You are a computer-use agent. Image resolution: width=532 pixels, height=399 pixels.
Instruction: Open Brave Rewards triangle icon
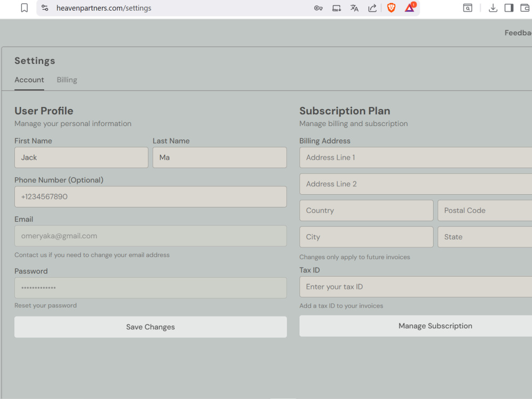pyautogui.click(x=410, y=7)
